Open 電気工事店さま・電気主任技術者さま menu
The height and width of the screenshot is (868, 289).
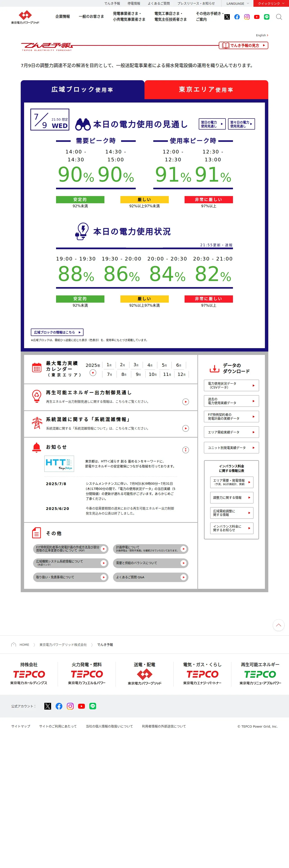[x=171, y=16]
